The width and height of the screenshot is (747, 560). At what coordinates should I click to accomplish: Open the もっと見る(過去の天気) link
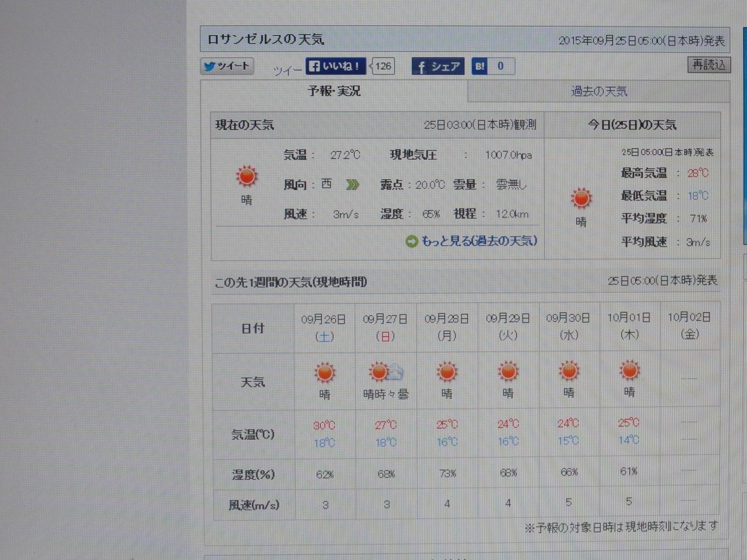(x=479, y=241)
